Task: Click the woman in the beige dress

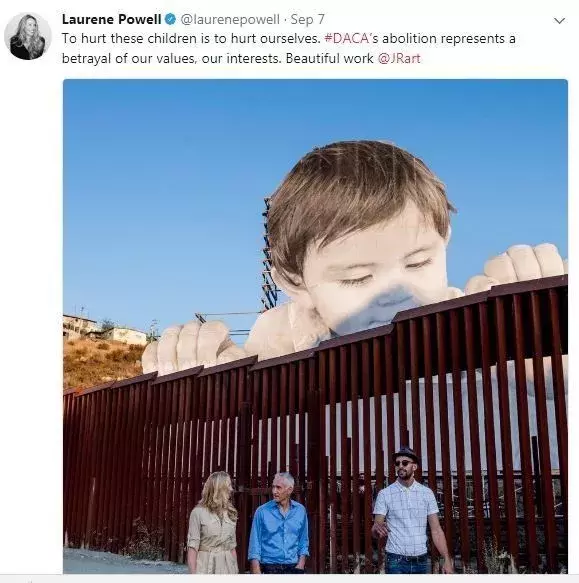Action: [212, 522]
